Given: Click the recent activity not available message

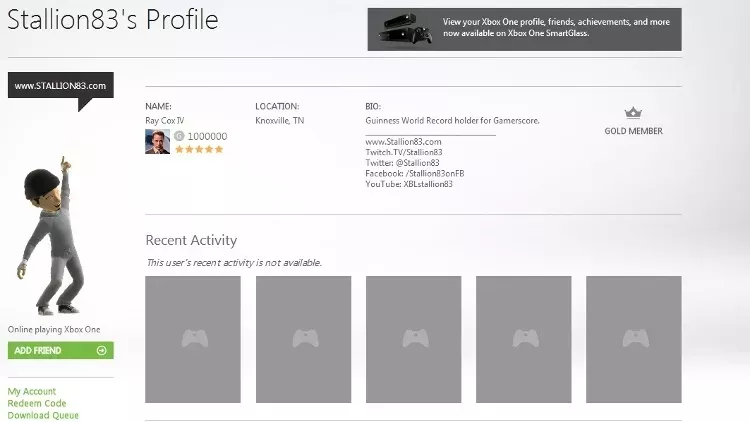Looking at the screenshot, I should 234,263.
